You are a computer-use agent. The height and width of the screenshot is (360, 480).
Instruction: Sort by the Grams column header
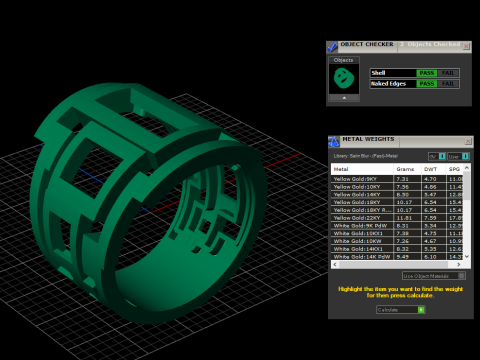(407, 169)
